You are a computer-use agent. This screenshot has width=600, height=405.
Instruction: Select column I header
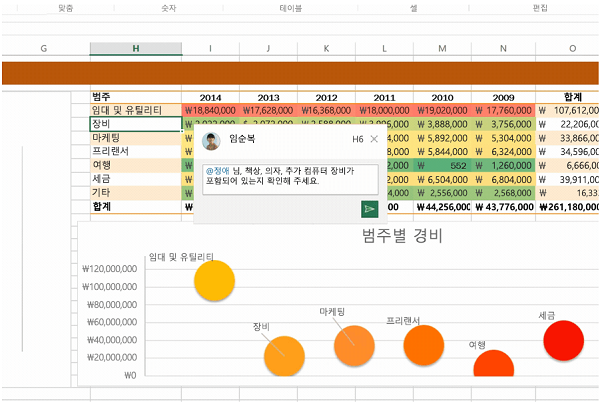[x=210, y=48]
